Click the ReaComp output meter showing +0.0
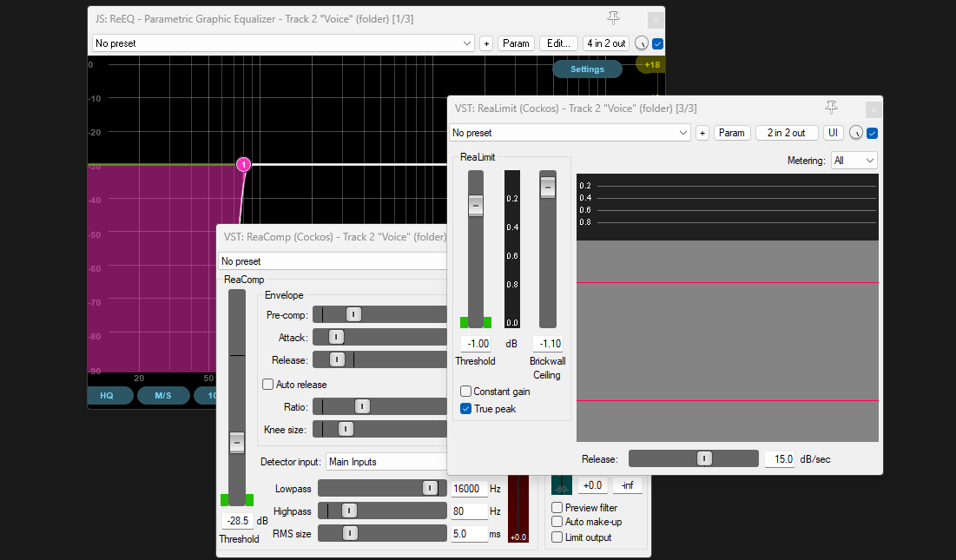 [518, 509]
